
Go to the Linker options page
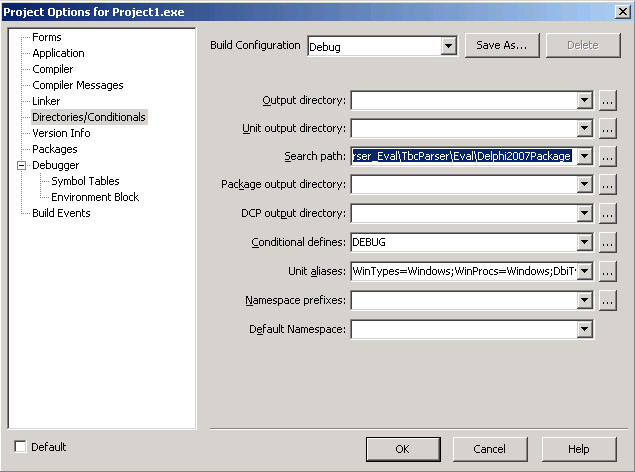coord(46,101)
